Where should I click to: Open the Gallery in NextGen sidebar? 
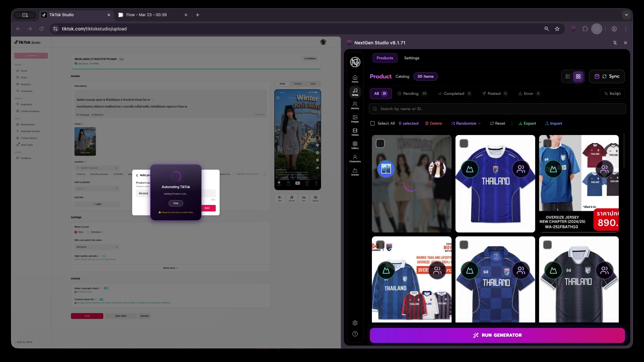[x=355, y=145]
